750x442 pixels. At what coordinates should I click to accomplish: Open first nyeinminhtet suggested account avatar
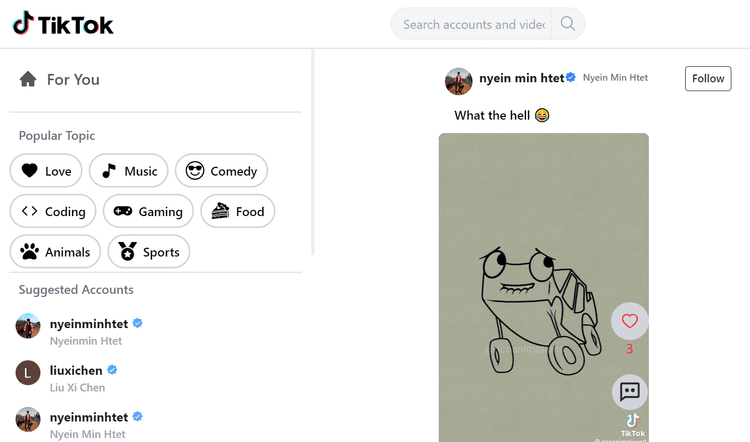pos(28,326)
